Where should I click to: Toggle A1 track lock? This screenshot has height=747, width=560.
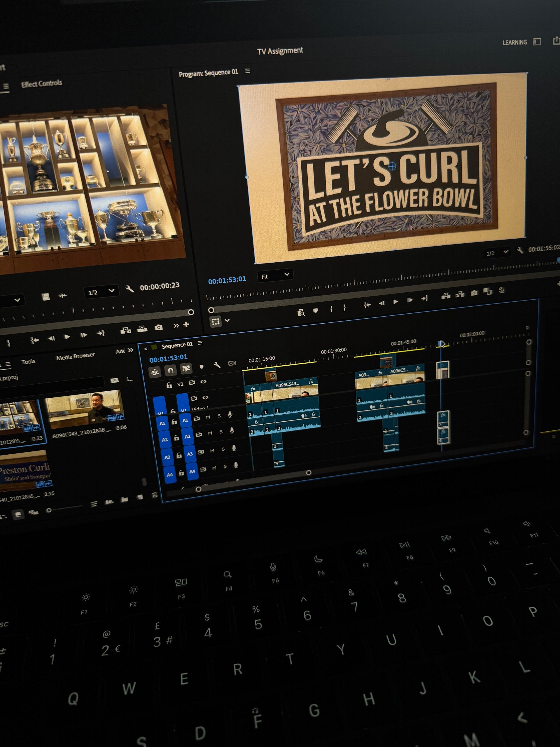[174, 421]
